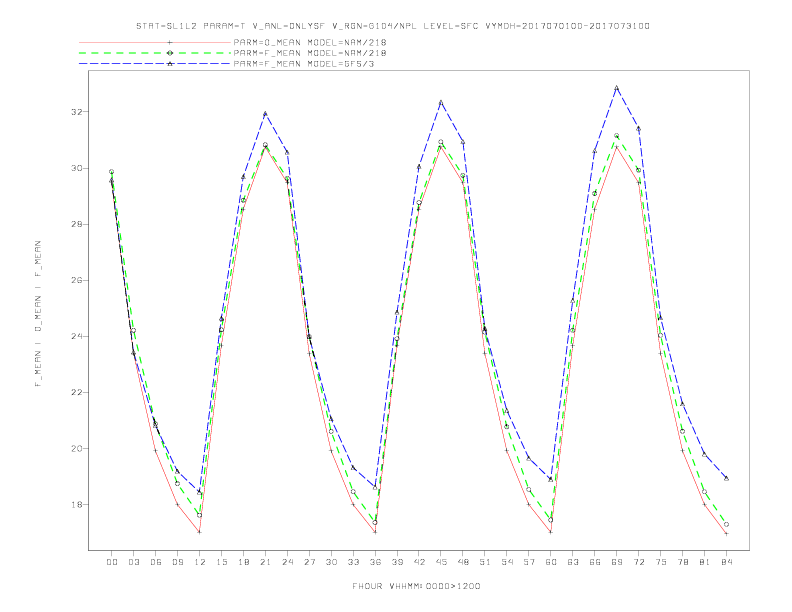Click x-axis forecast hour label 03
The width and height of the screenshot is (792, 612).
tap(133, 562)
